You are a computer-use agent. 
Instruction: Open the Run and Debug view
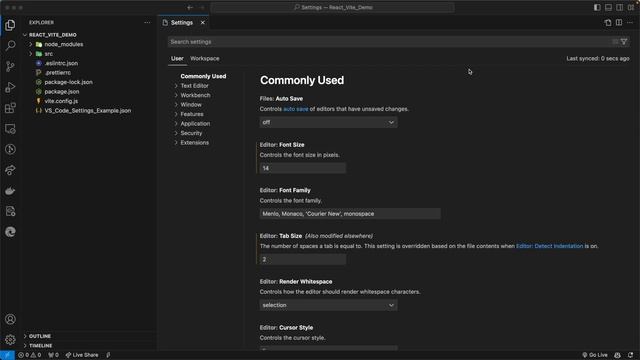point(10,87)
